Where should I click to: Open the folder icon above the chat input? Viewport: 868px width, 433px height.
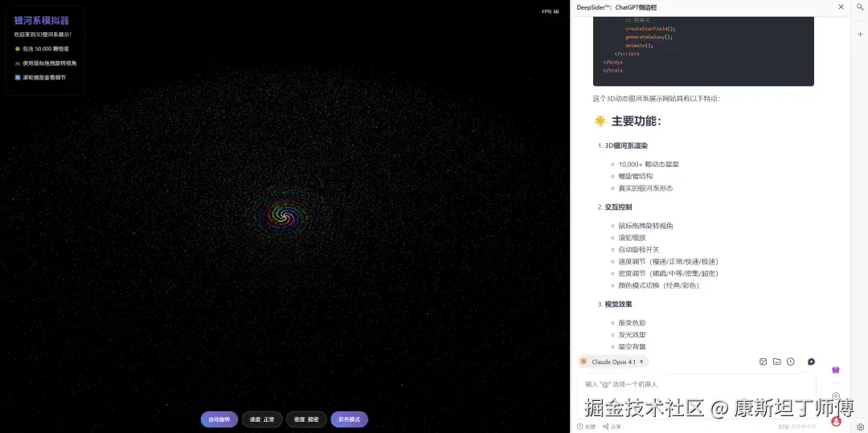click(776, 362)
